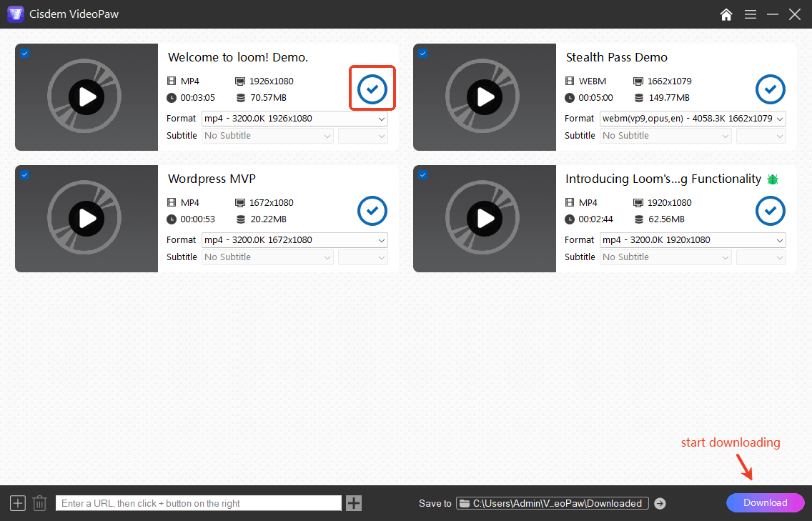812x521 pixels.
Task: Uncheck the Welcome to loom! Demo checkbox
Action: pyautogui.click(x=25, y=54)
